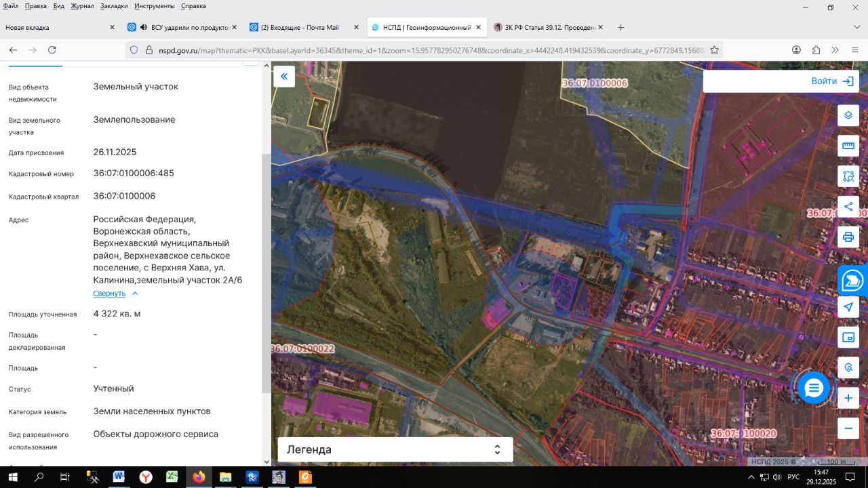Open the Вид menu
This screenshot has width=868, height=488.
58,6
